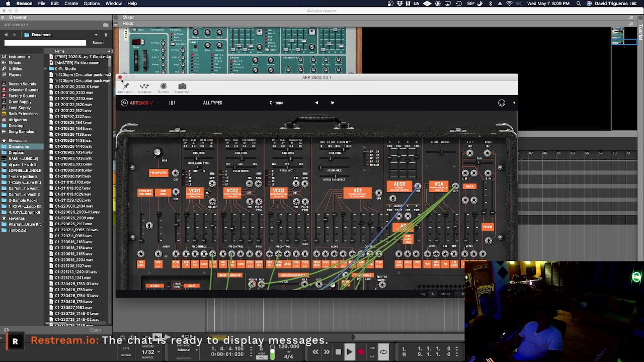Open Drum Supply location
This screenshot has width=644, height=362.
(x=20, y=102)
